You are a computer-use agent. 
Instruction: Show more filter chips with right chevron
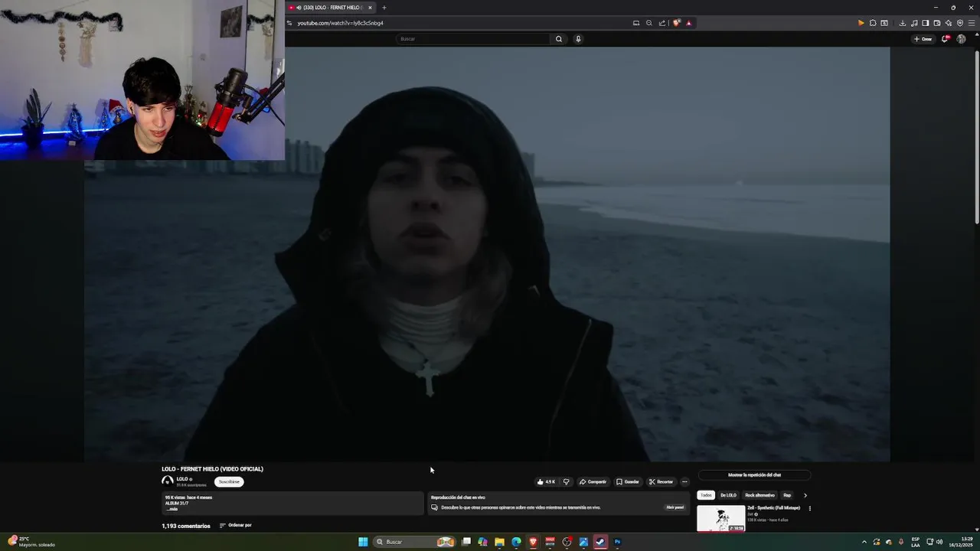point(805,495)
